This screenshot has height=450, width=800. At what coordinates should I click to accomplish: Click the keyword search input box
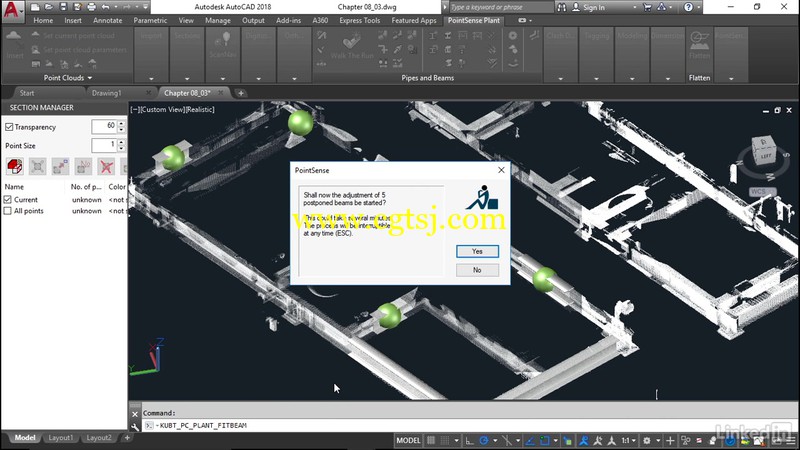coord(501,7)
